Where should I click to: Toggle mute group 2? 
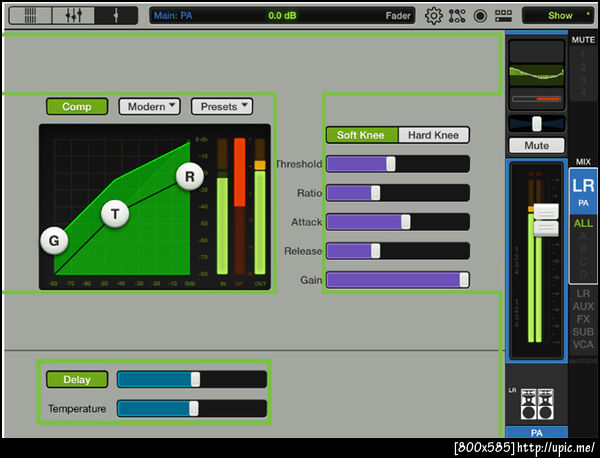[583, 68]
